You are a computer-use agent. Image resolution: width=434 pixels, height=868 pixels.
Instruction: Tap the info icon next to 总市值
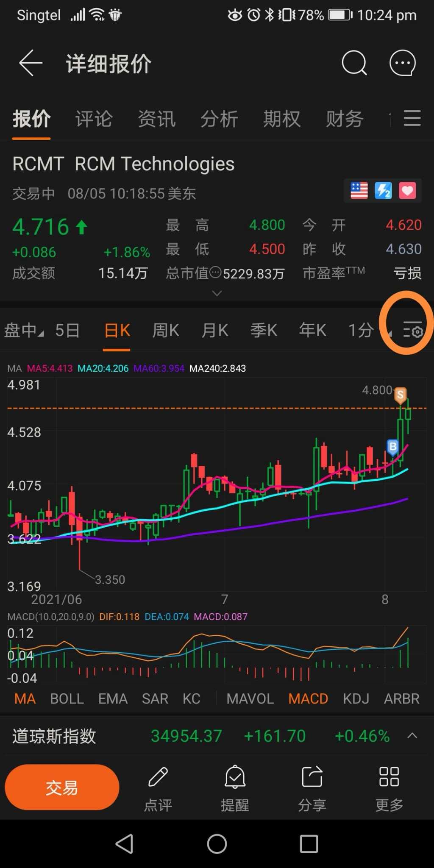(x=216, y=273)
